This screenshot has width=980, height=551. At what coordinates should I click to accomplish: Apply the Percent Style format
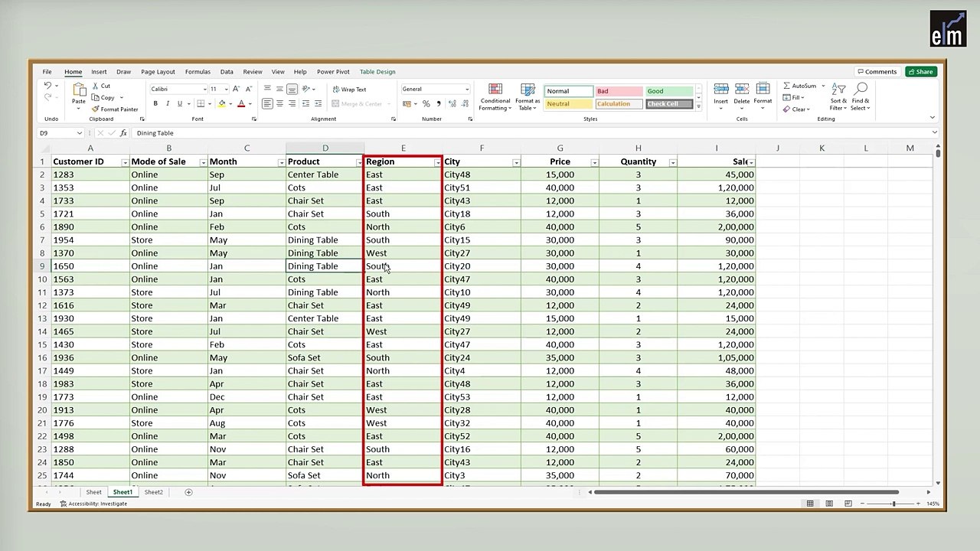pos(426,104)
